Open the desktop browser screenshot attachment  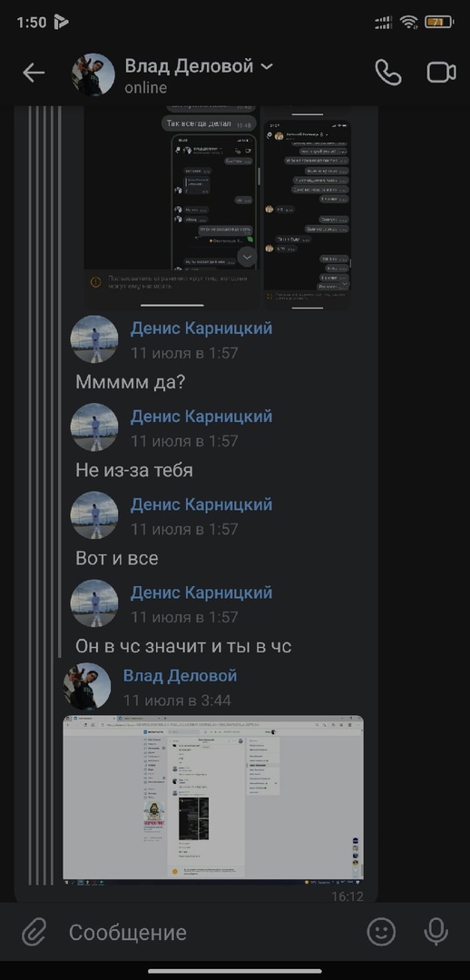point(213,799)
